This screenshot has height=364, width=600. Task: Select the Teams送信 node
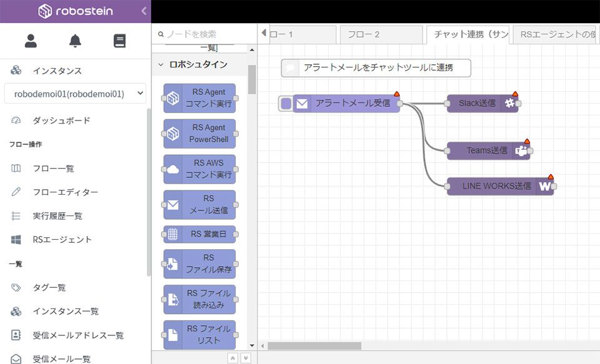pyautogui.click(x=488, y=150)
